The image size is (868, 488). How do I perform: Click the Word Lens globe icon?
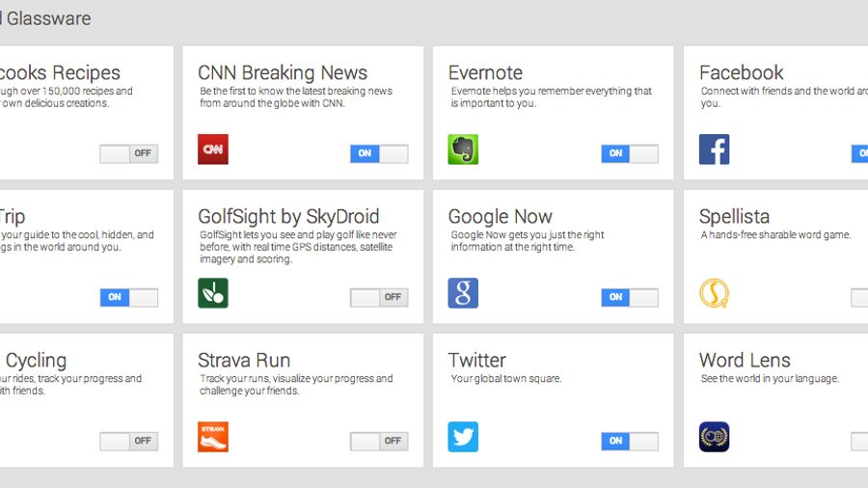tap(714, 437)
